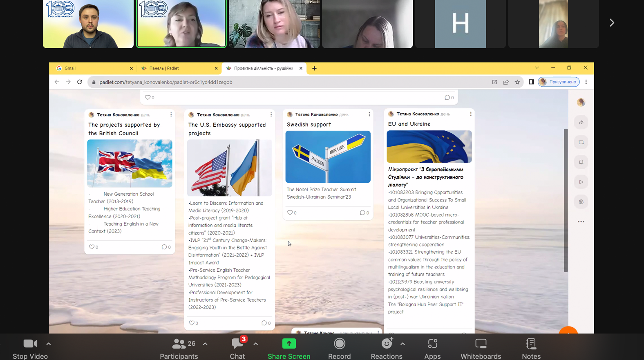Switch to the Gmail browser tab

[x=92, y=68]
